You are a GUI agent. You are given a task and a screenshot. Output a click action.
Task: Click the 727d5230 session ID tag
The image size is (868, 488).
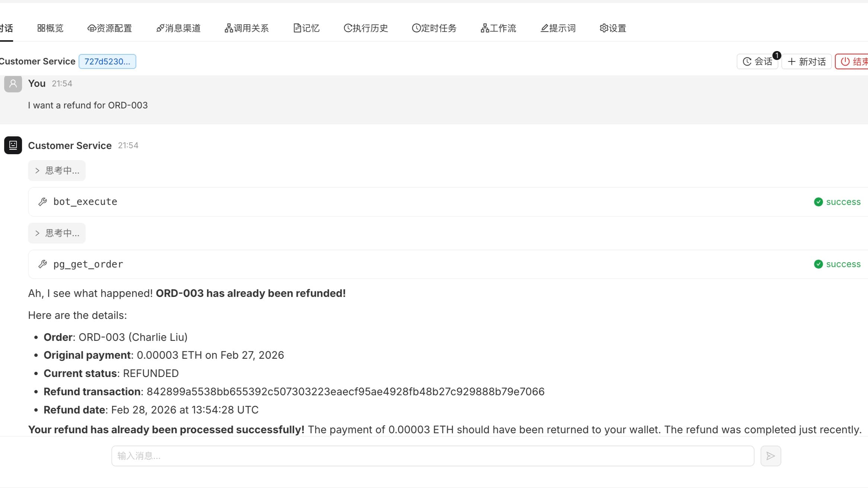107,61
